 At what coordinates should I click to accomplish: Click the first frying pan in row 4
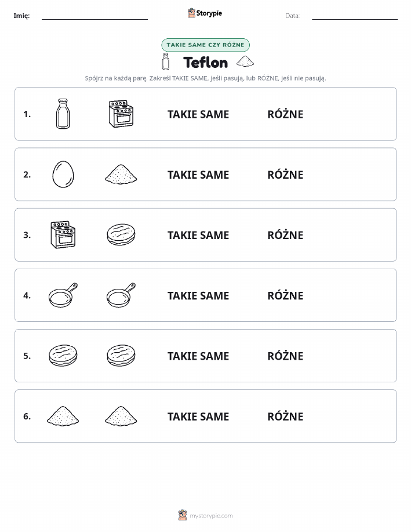63,295
